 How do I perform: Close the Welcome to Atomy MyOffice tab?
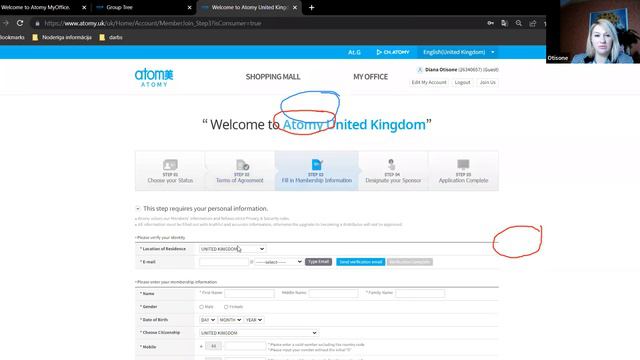(84, 7)
